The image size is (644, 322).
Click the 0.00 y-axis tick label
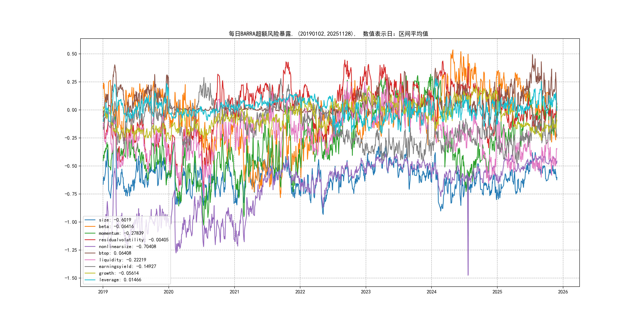(72, 110)
